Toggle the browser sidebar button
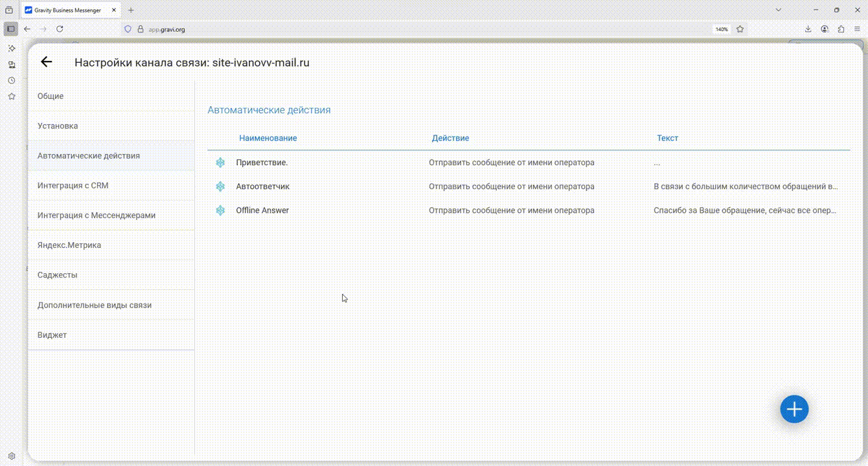This screenshot has width=868, height=466. (11, 29)
